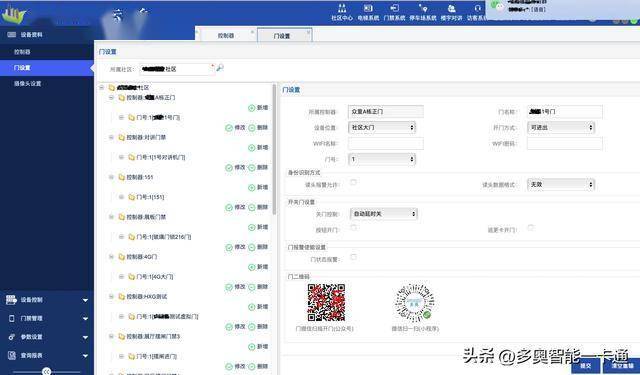Click 新增 for controller 展厅道闸门禁3
The width and height of the screenshot is (640, 375).
click(258, 346)
